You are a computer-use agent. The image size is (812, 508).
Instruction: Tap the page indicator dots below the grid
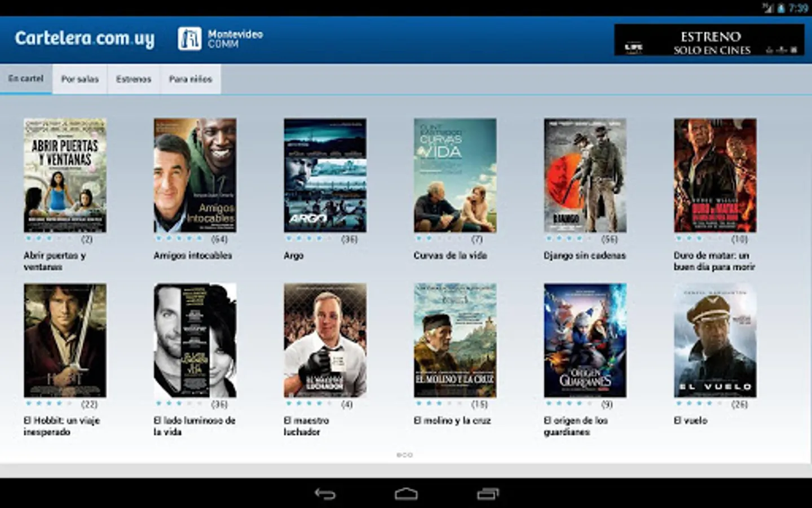point(405,454)
